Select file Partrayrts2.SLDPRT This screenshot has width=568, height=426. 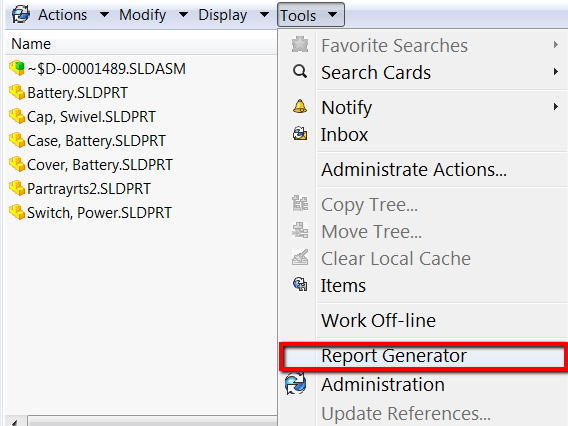(89, 189)
